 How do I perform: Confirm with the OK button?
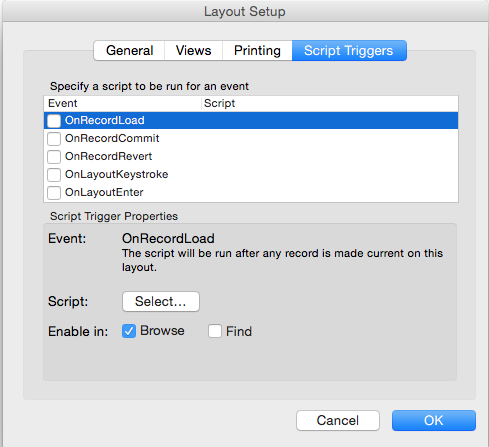coord(434,420)
